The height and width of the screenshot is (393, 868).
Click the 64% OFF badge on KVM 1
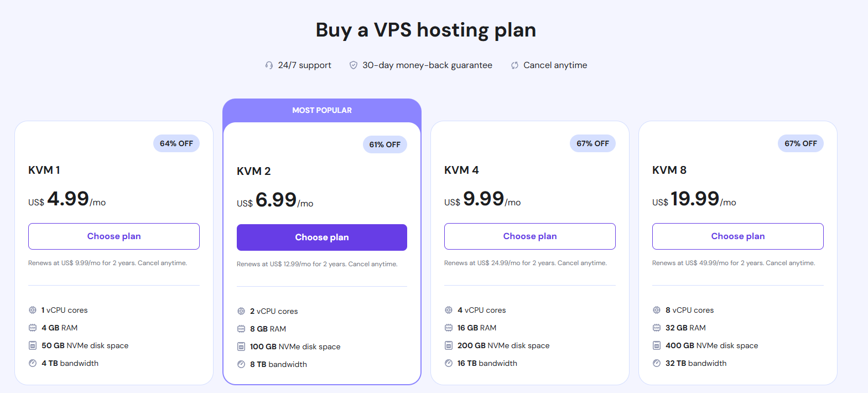tap(176, 143)
